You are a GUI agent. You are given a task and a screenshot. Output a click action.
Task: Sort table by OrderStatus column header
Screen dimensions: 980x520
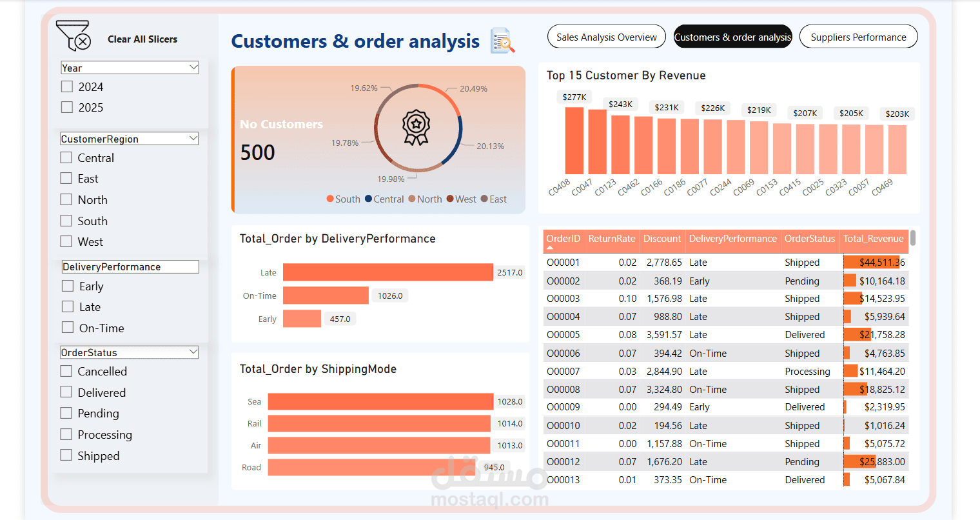810,239
